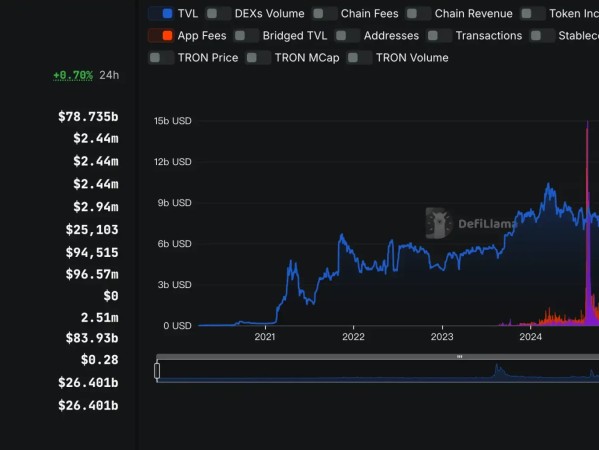Screen dimensions: 599x450
Task: Click the $78.735b value
Action: pos(88,117)
